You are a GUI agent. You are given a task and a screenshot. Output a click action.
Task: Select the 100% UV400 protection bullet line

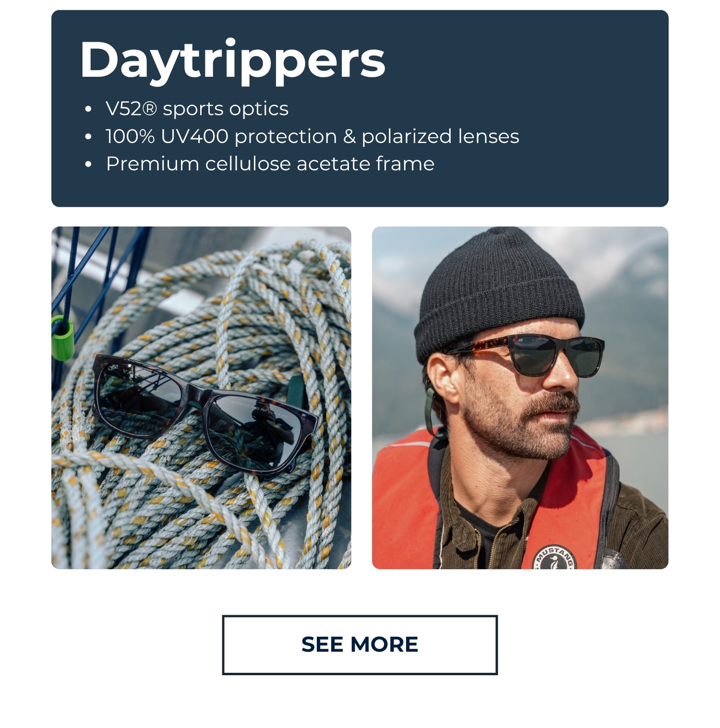312,136
